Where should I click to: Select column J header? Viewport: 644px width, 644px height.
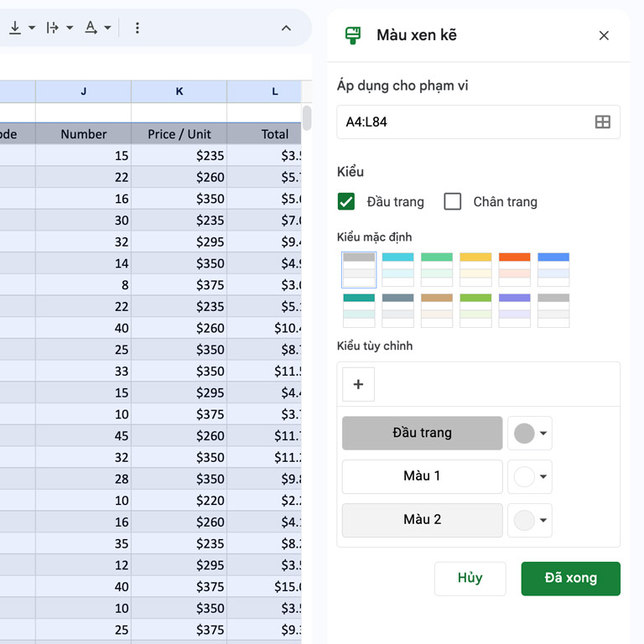[x=83, y=91]
